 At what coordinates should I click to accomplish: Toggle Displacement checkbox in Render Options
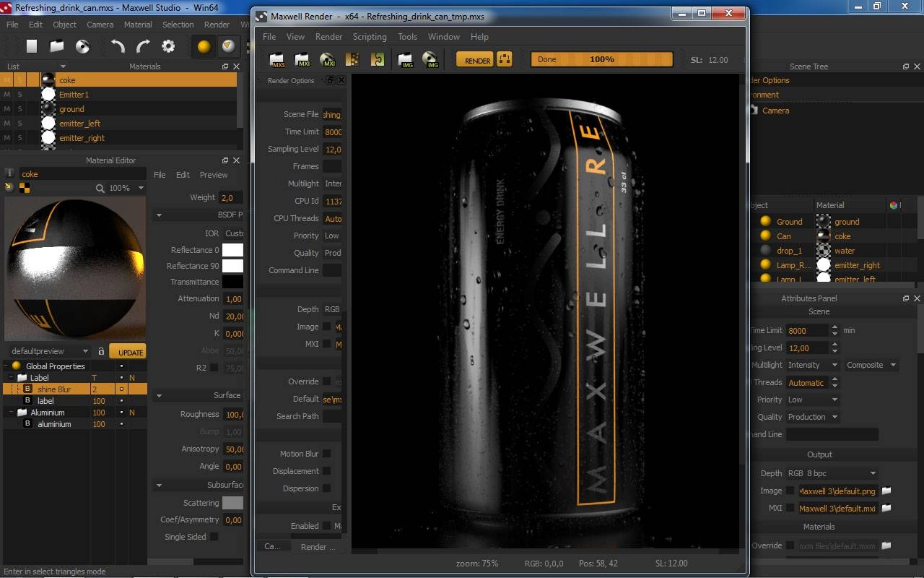(327, 471)
